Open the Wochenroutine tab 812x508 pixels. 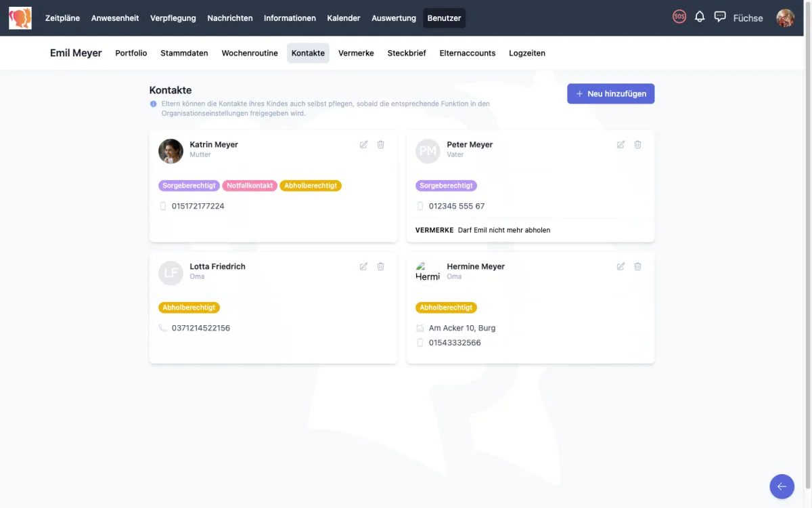point(250,53)
